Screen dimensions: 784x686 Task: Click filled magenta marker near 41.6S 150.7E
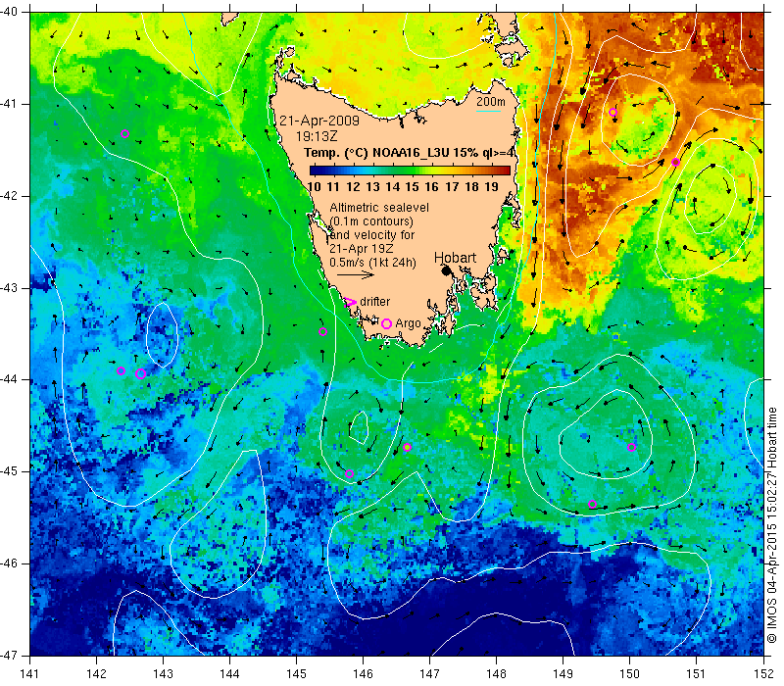coord(675,162)
